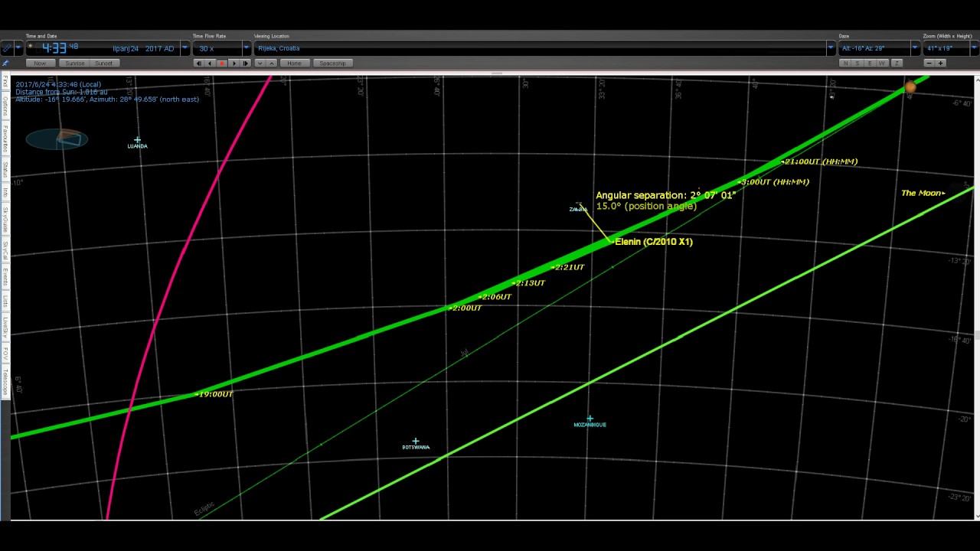This screenshot has height=551, width=980.
Task: Click the gaze direction indicator ellipse
Action: 57,139
